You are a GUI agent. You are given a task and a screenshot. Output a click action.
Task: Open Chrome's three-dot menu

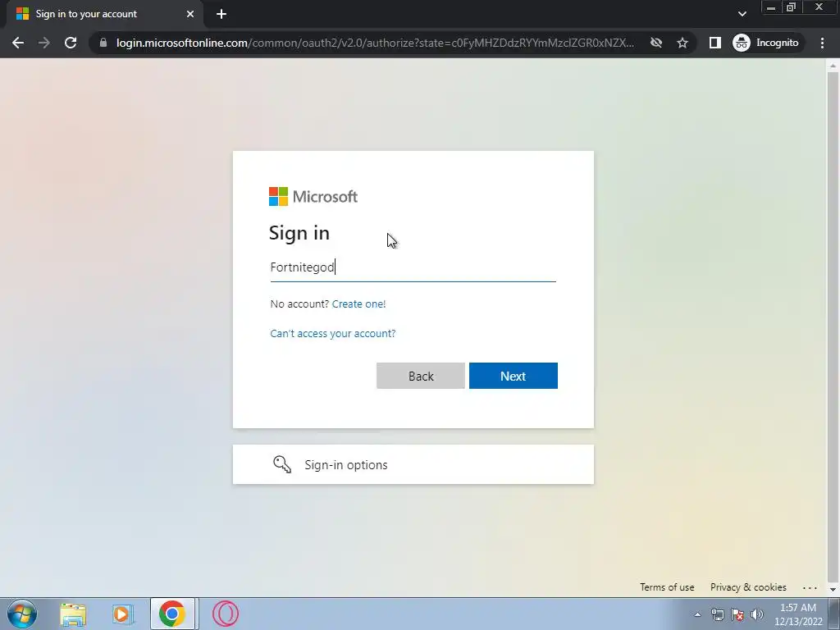click(x=822, y=43)
